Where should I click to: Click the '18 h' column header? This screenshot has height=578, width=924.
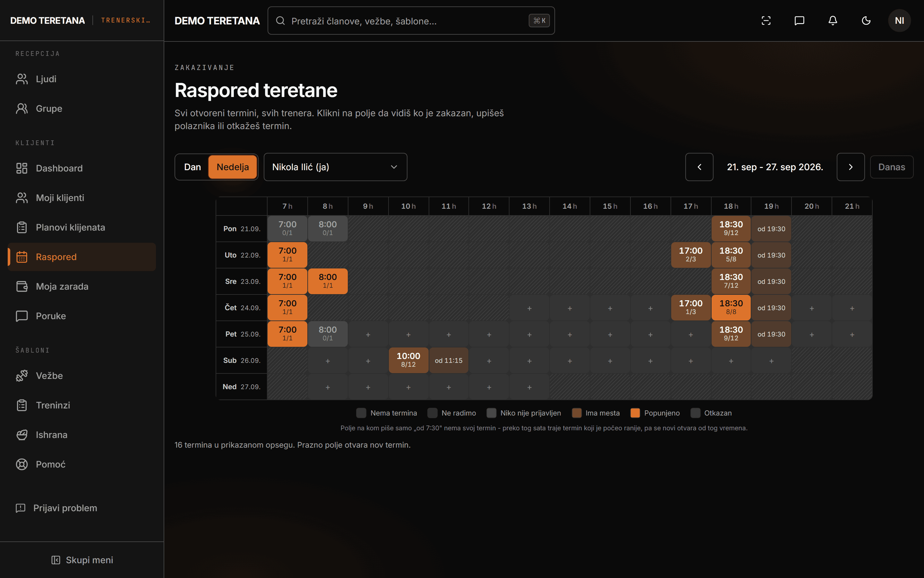[731, 206]
